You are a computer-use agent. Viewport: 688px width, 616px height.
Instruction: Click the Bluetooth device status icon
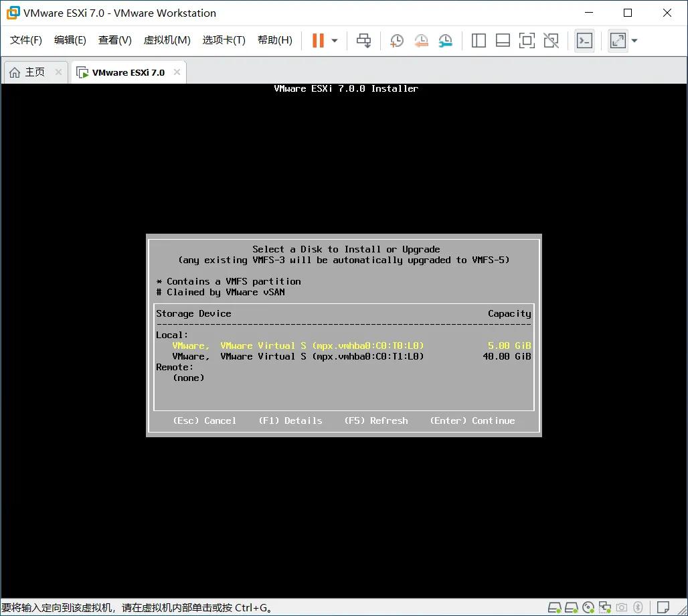638,607
